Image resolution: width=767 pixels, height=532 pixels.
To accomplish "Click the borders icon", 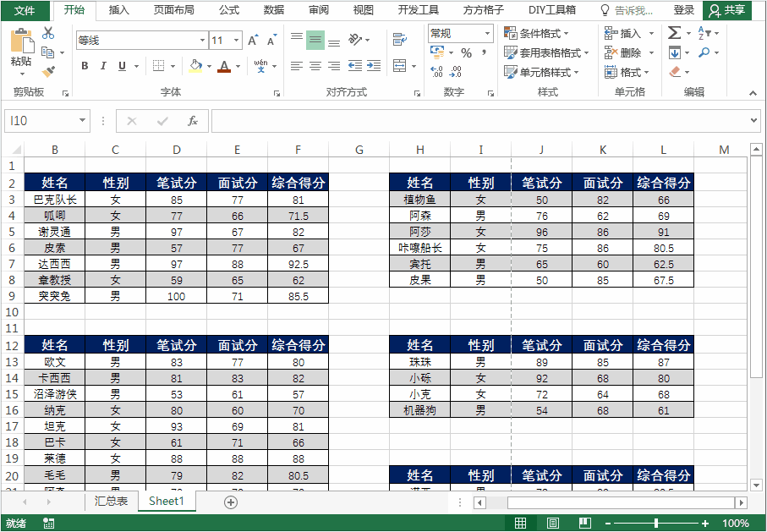I will [158, 66].
